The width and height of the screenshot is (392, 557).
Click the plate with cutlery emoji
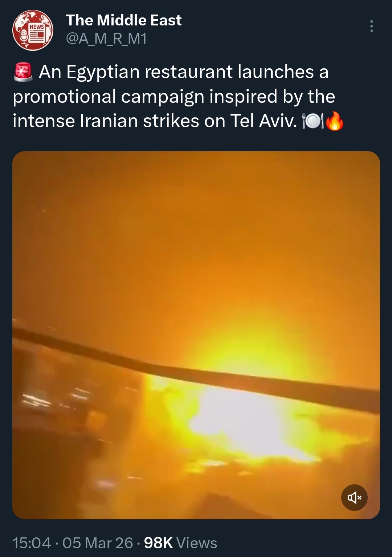pyautogui.click(x=313, y=121)
